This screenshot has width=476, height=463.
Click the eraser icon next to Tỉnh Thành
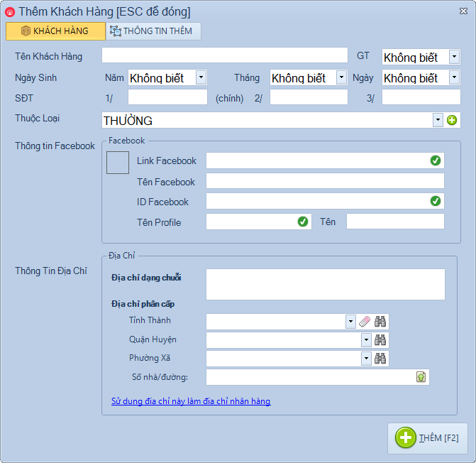365,322
